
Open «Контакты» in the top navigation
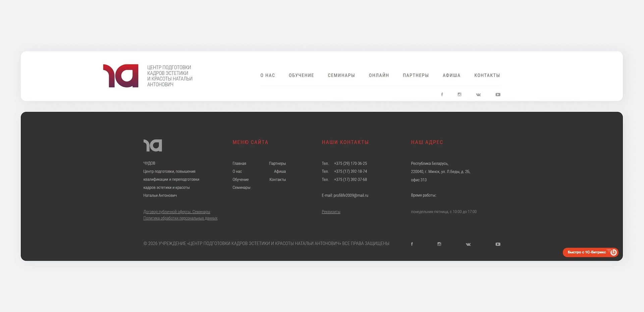[487, 76]
